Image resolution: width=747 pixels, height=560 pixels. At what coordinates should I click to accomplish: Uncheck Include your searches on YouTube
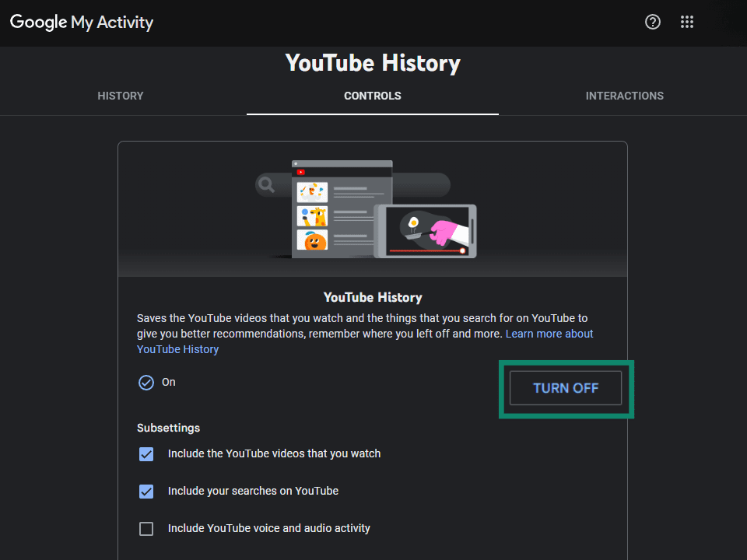pyautogui.click(x=146, y=491)
